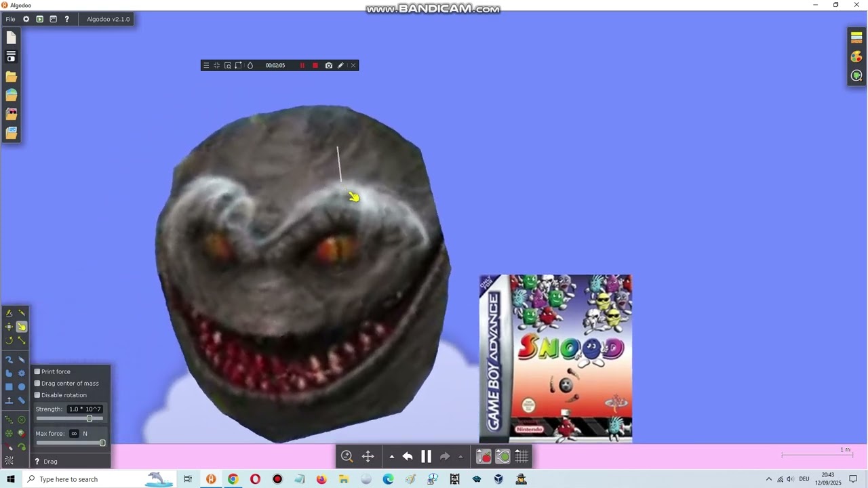The image size is (868, 488).
Task: Open the Appearance palette panel icon
Action: (856, 57)
